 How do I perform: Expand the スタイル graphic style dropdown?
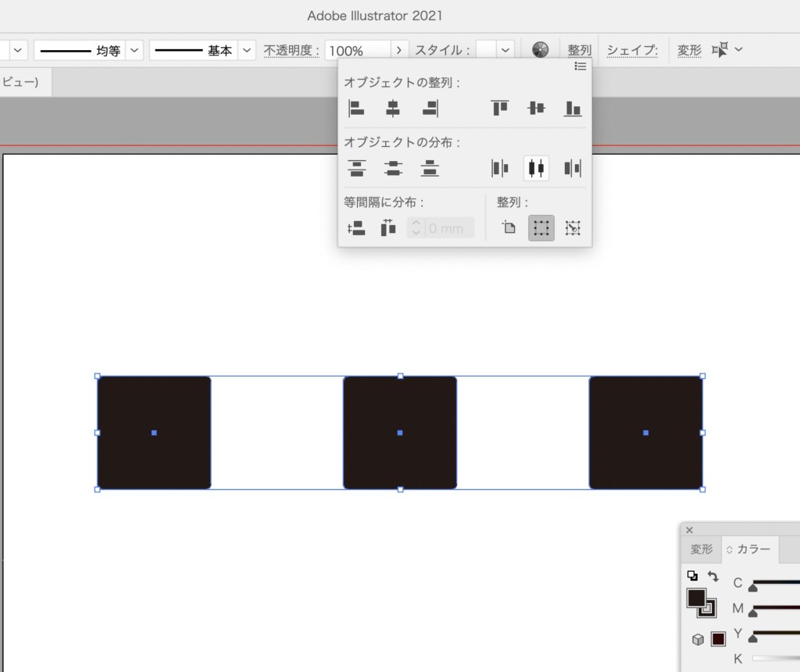tap(505, 50)
